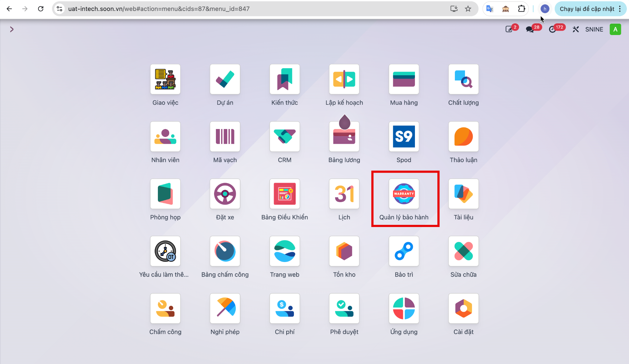Open the debug tools wrench icon
The width and height of the screenshot is (629, 364).
point(576,29)
